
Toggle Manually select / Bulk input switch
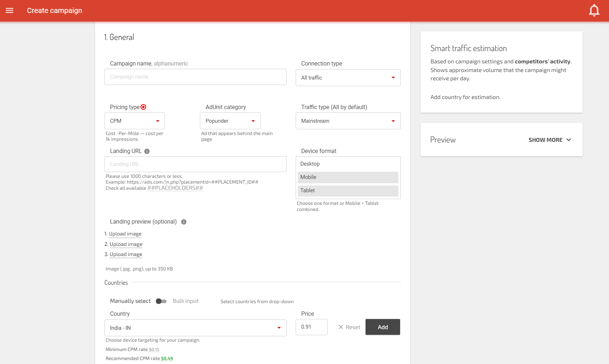tap(161, 301)
